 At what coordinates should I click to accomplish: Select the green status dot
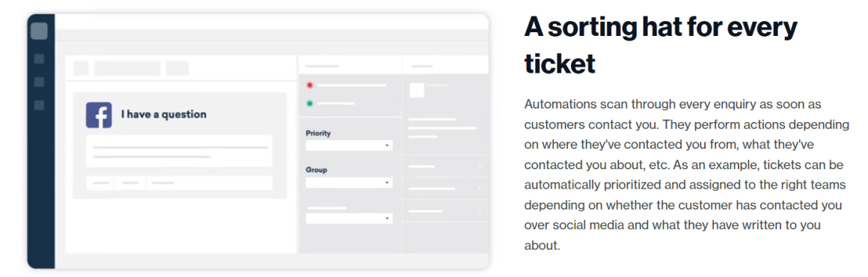[x=310, y=103]
